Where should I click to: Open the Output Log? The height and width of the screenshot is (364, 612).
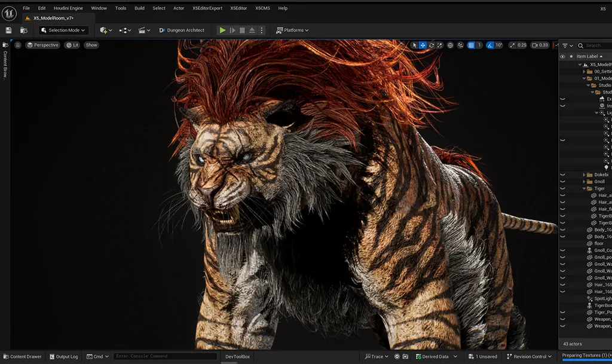pyautogui.click(x=64, y=357)
